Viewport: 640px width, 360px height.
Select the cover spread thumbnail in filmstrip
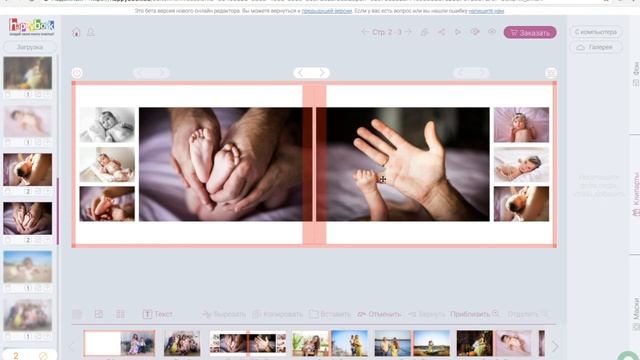click(x=119, y=343)
